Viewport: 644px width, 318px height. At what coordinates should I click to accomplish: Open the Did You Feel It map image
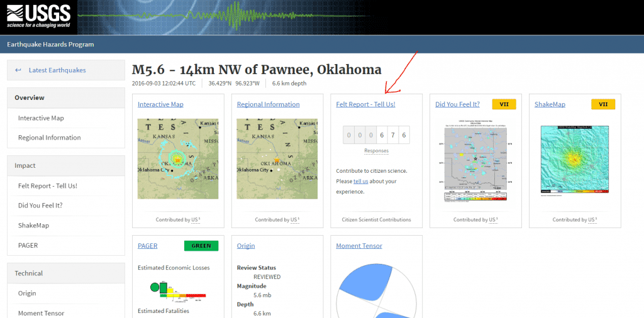pos(475,159)
